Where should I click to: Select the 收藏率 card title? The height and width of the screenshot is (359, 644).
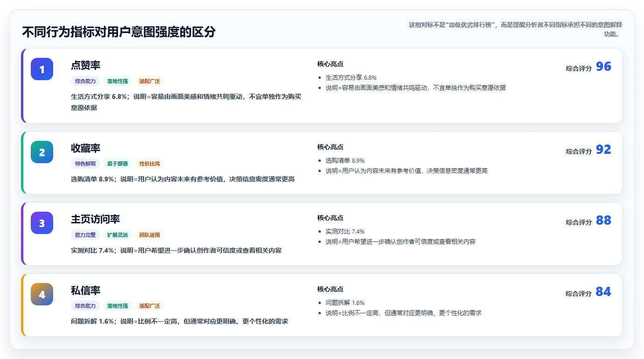click(x=86, y=148)
